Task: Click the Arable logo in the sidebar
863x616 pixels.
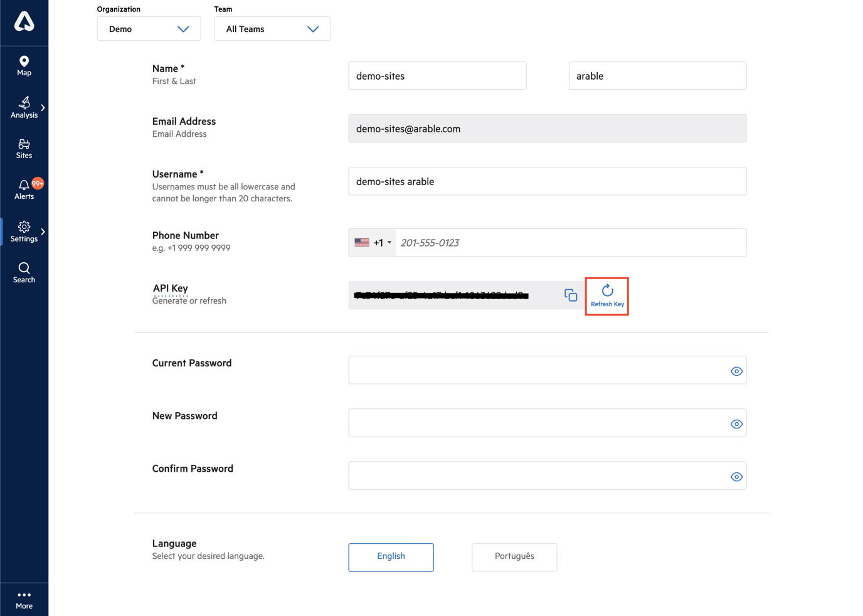Action: coord(24,22)
